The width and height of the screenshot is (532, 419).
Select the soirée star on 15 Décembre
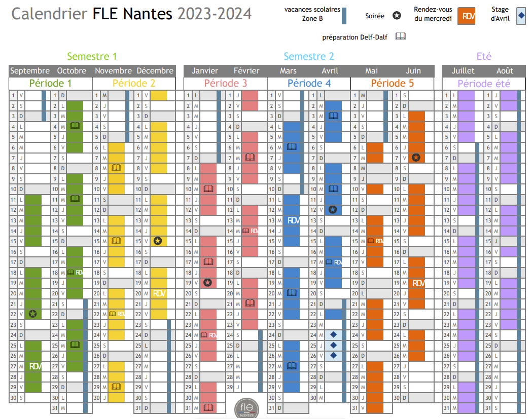point(157,241)
